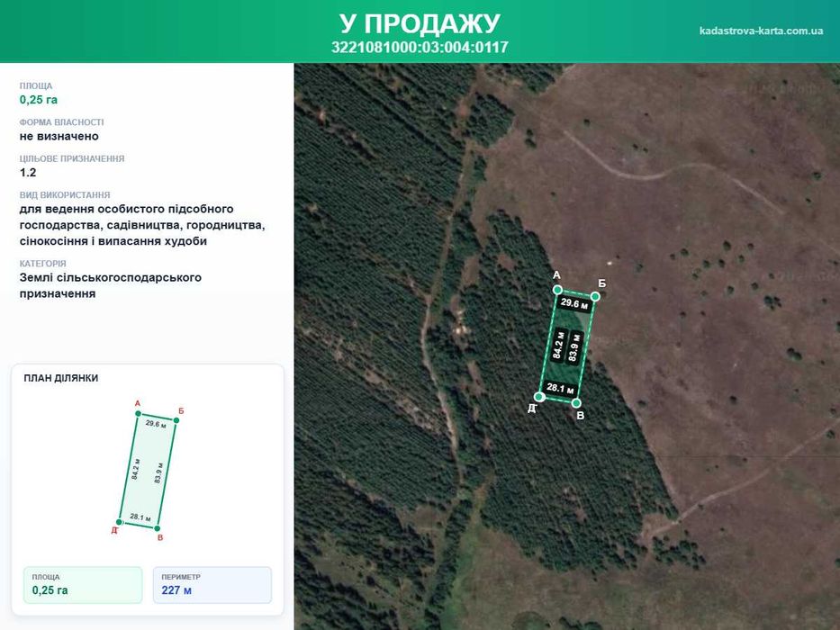Click point А in the parcel plan
840x630 pixels.
(x=139, y=414)
